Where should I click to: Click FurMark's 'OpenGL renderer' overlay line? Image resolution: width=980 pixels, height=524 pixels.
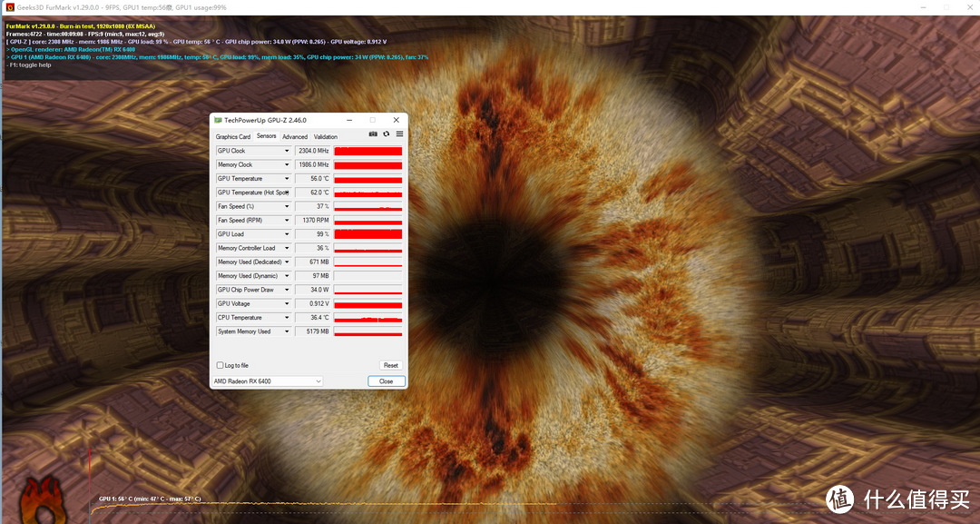(x=71, y=49)
